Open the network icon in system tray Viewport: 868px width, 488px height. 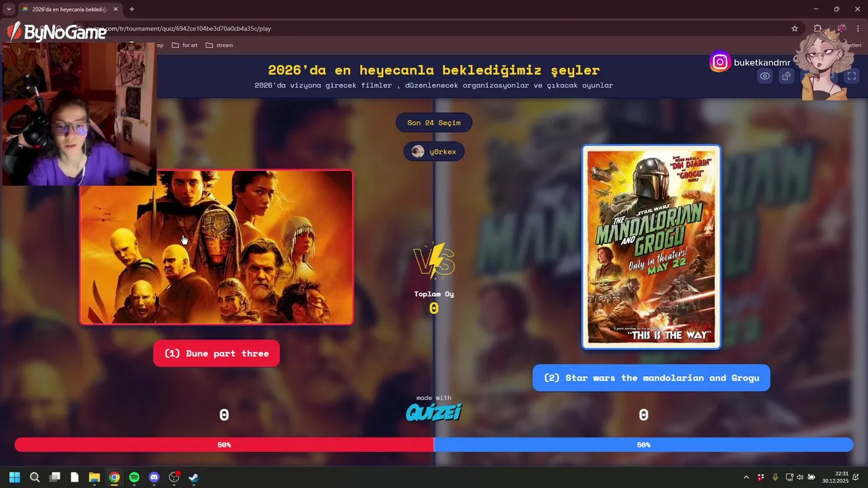click(x=790, y=477)
